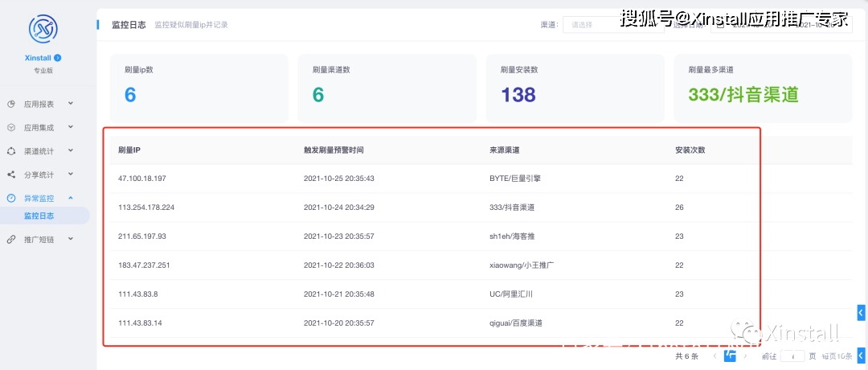This screenshot has height=370, width=868.
Task: Click the current page number button
Action: coord(730,356)
